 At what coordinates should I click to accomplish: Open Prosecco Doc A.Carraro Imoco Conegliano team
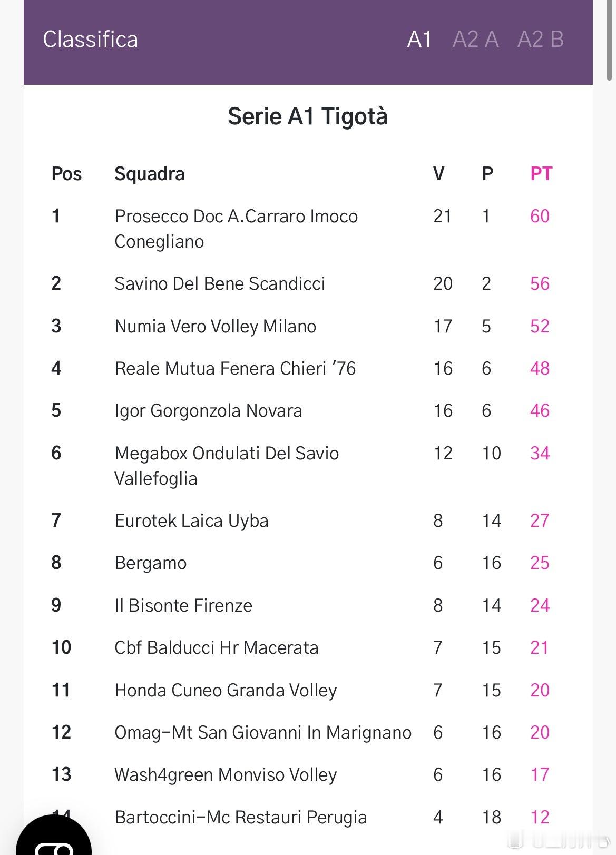click(x=236, y=229)
